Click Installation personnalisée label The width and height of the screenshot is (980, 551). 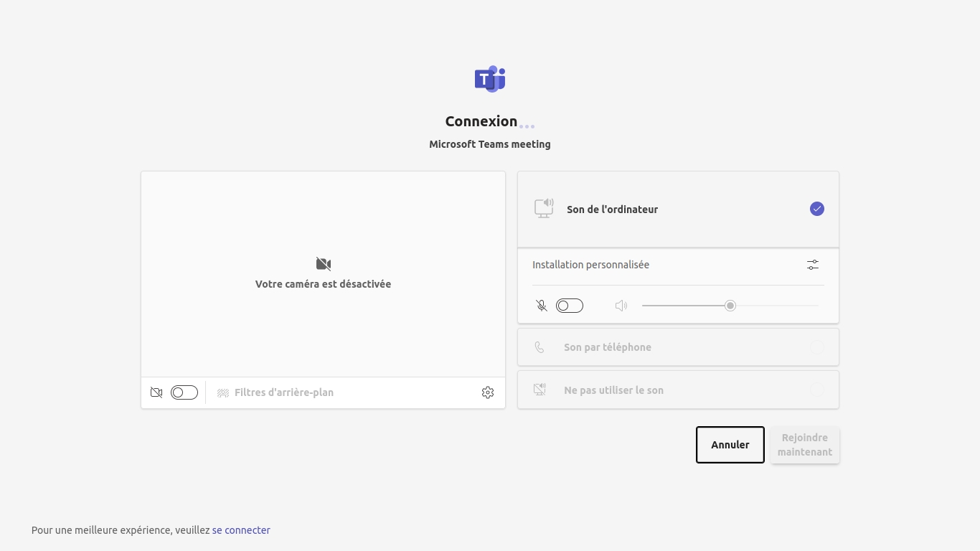point(590,265)
